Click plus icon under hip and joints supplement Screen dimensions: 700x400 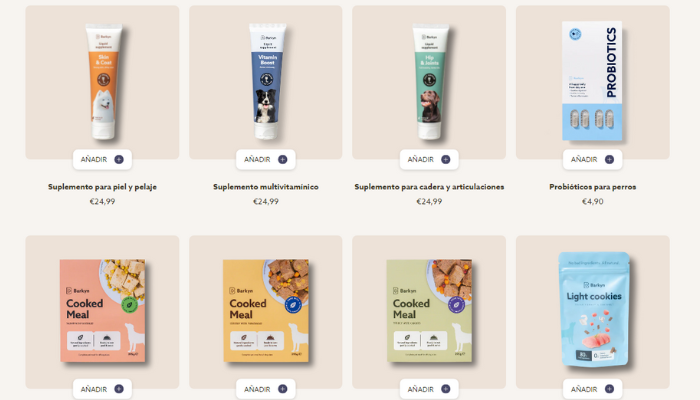[446, 159]
